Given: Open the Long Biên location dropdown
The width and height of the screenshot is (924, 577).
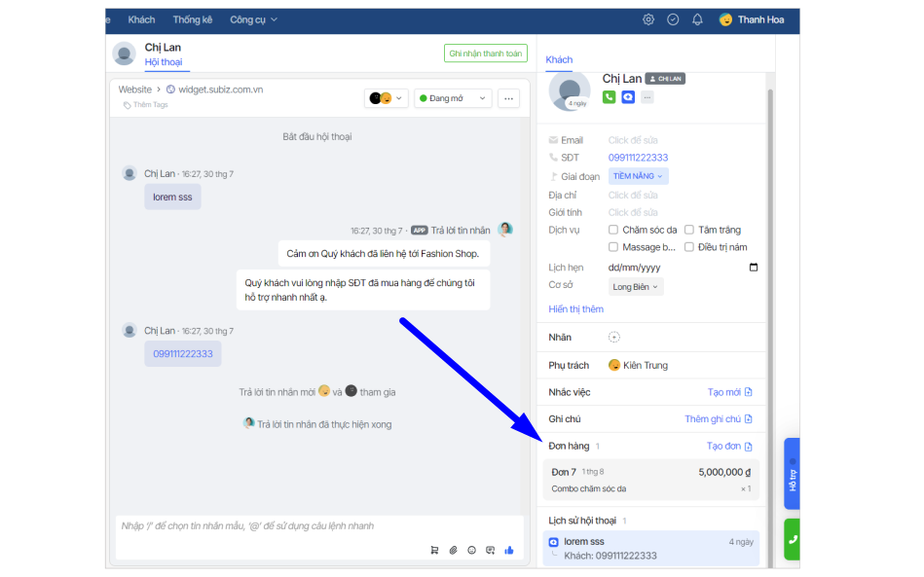Looking at the screenshot, I should click(637, 287).
